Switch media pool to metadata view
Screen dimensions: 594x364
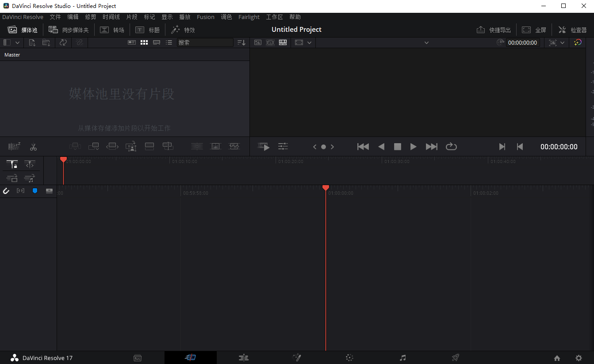coord(131,42)
